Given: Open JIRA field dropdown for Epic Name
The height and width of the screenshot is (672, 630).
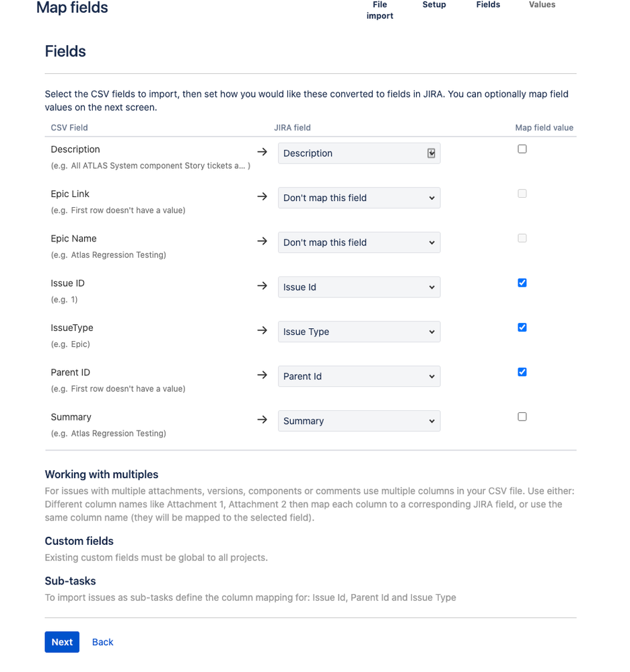Looking at the screenshot, I should (359, 242).
